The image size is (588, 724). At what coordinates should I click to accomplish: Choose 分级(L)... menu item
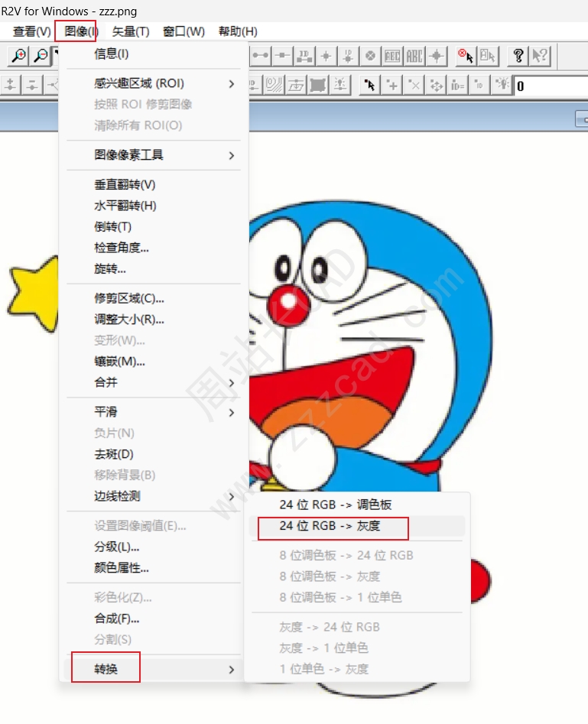154,547
